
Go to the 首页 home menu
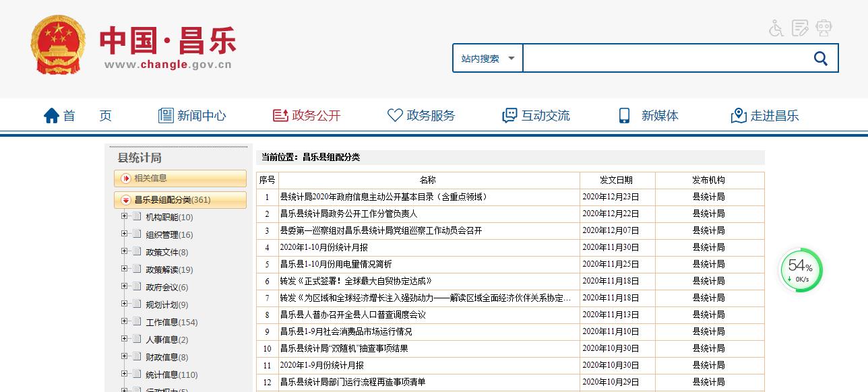(77, 116)
